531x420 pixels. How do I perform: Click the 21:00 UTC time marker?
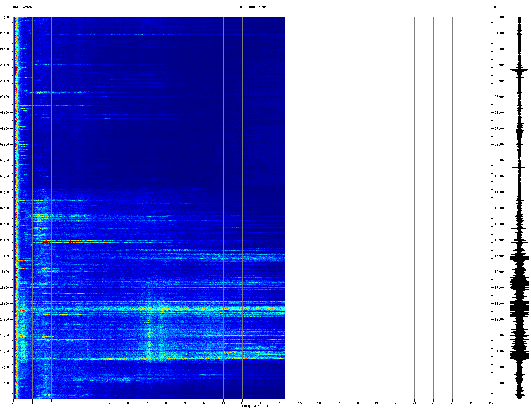[499, 351]
